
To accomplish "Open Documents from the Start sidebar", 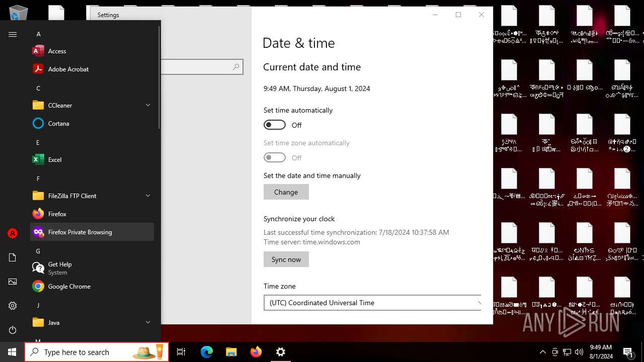I will [13, 257].
